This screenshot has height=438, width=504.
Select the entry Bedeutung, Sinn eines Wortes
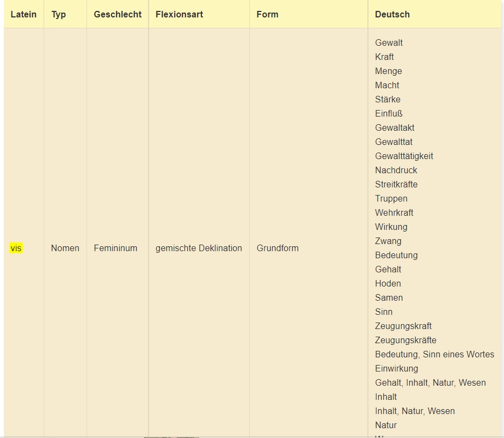click(x=434, y=354)
